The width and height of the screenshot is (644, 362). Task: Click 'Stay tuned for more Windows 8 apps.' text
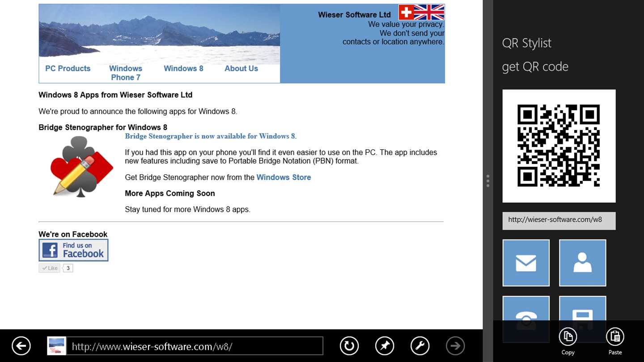pos(187,210)
